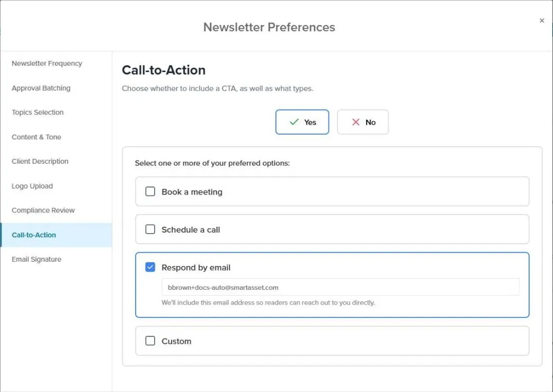Image resolution: width=553 pixels, height=392 pixels.
Task: Enable the Schedule a call checkbox
Action: [x=150, y=229]
